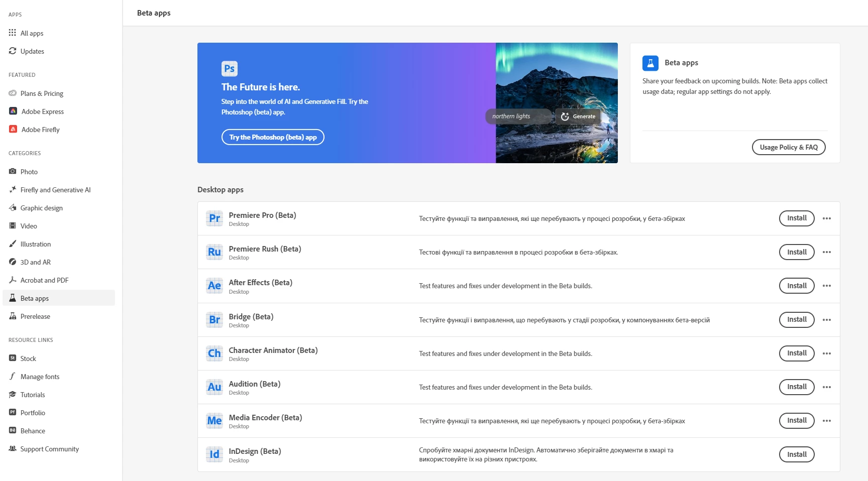Click the InDesign (Beta) app icon
Viewport: 868px width, 481px height.
click(214, 454)
